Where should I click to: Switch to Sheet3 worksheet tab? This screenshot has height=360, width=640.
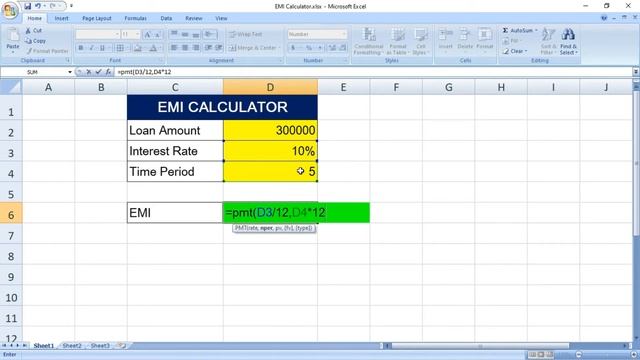[100, 346]
